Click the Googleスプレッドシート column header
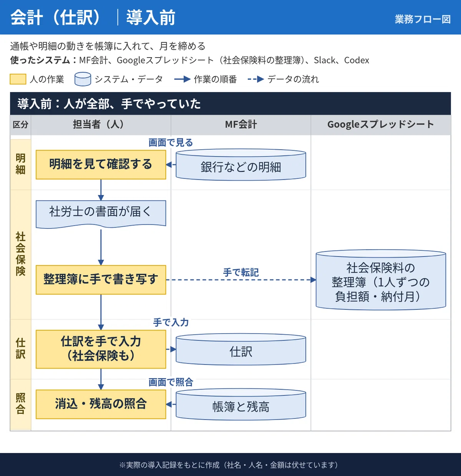This screenshot has width=461, height=476. pyautogui.click(x=381, y=125)
